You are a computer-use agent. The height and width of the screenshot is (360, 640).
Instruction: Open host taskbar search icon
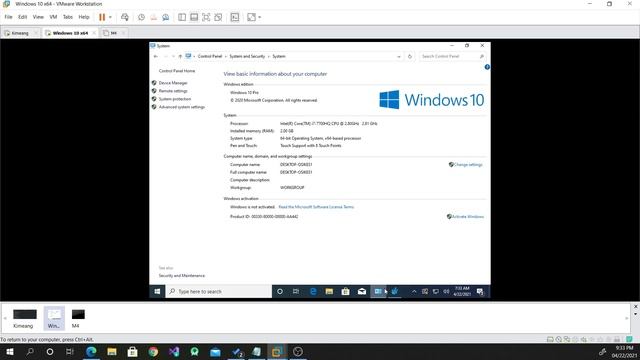(30, 352)
